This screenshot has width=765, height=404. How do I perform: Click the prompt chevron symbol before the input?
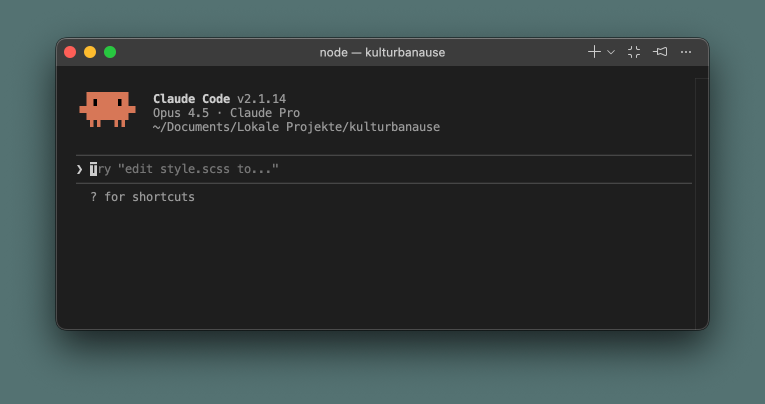pyautogui.click(x=79, y=169)
